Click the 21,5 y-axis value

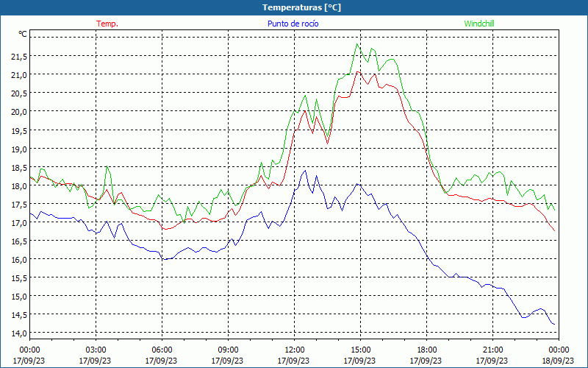point(19,57)
